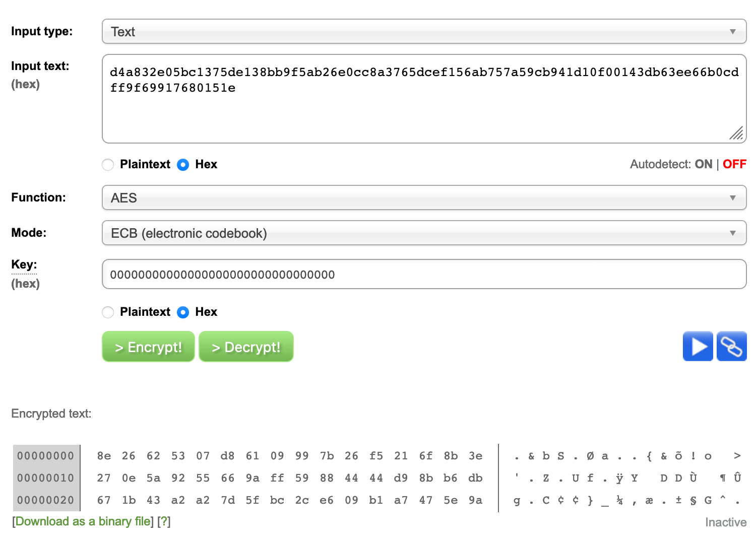
Task: Click Download as a binary file link
Action: coord(83,521)
